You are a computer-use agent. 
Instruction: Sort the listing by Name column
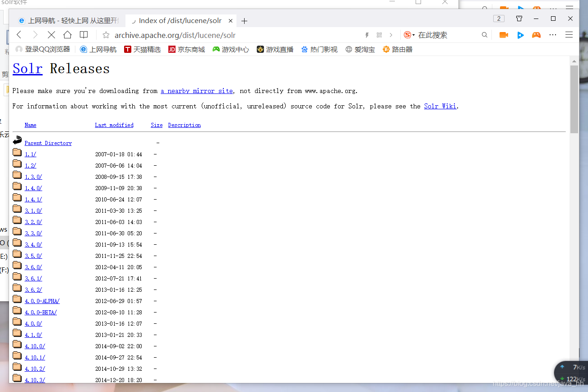[x=30, y=125]
